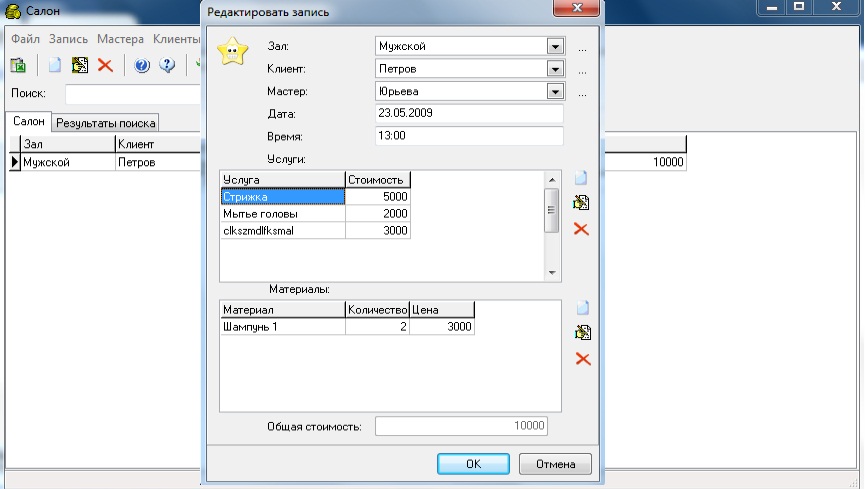Click the 3000 cost cell of clkszmdlfksmal
This screenshot has width=865, height=489.
coord(378,231)
